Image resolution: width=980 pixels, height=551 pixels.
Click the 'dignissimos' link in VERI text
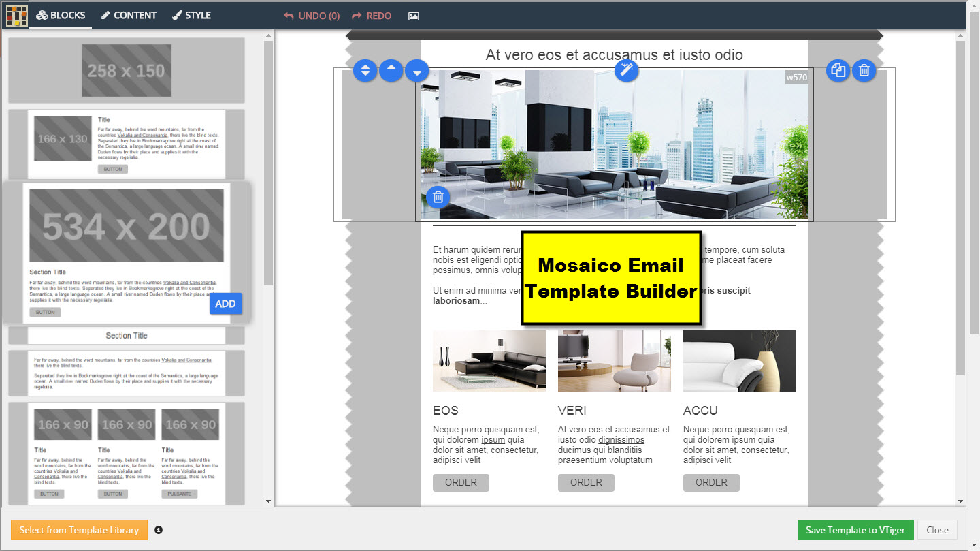tap(621, 440)
